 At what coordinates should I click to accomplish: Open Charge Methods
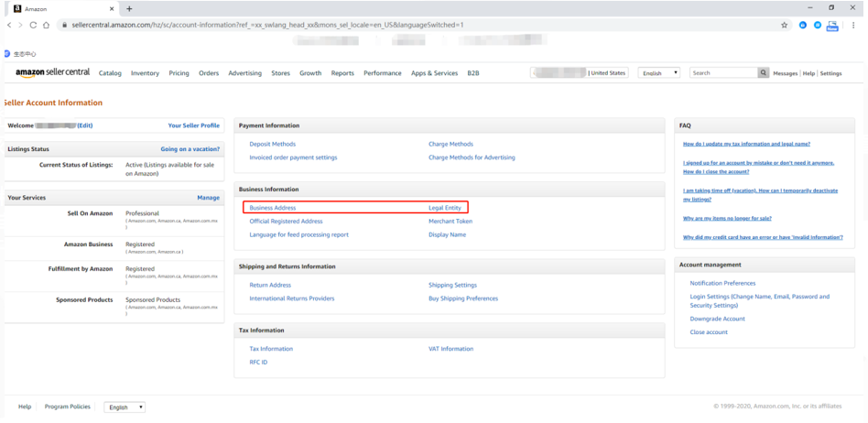point(450,144)
